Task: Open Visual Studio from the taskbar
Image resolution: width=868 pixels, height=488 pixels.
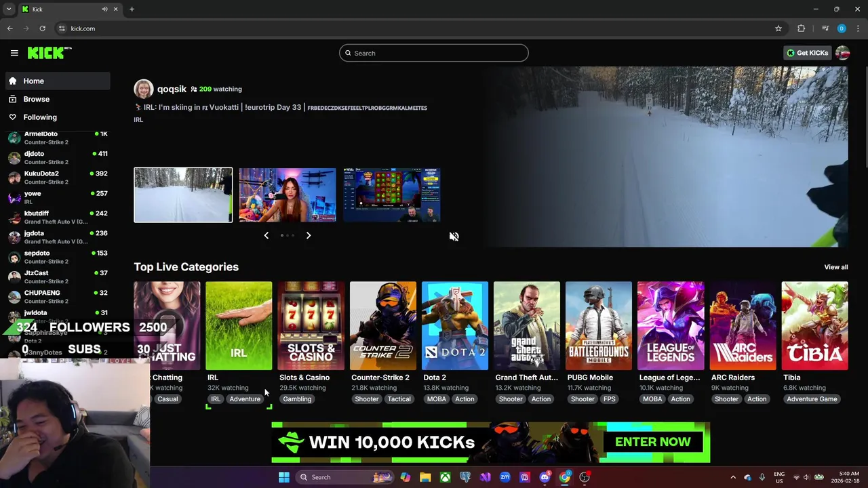Action: point(485,477)
